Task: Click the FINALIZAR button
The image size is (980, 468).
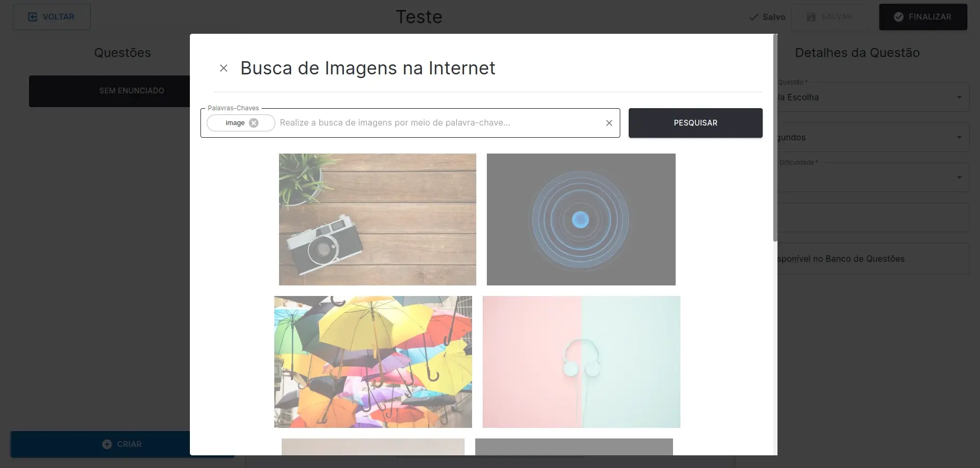Action: 923,17
